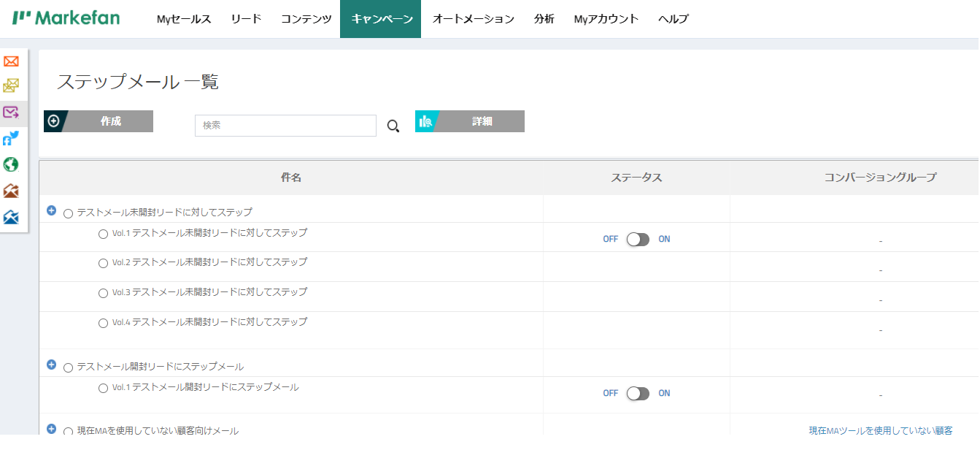Open the オートメーション menu

(473, 19)
